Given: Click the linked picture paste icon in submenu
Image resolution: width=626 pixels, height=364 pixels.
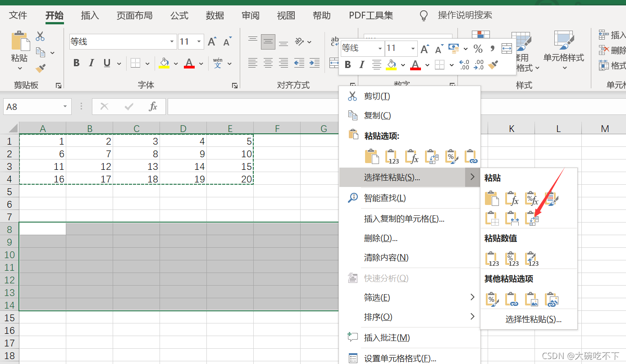Looking at the screenshot, I should 552,299.
